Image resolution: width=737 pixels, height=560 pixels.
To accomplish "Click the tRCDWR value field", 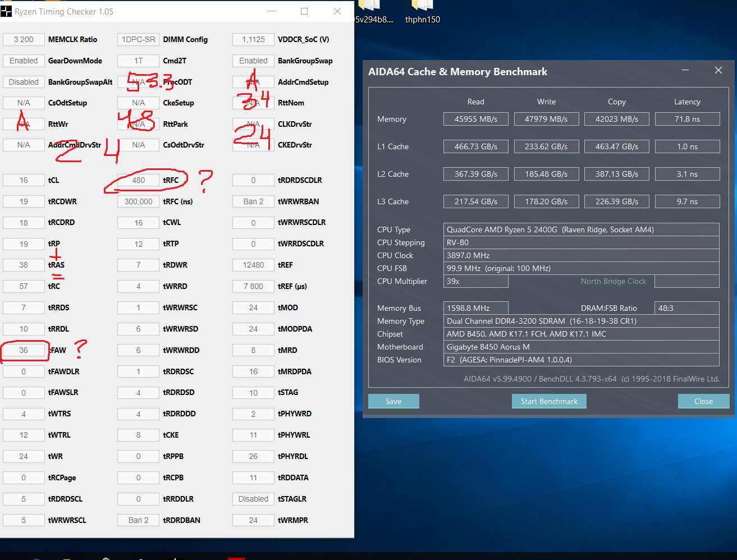I will tap(24, 201).
